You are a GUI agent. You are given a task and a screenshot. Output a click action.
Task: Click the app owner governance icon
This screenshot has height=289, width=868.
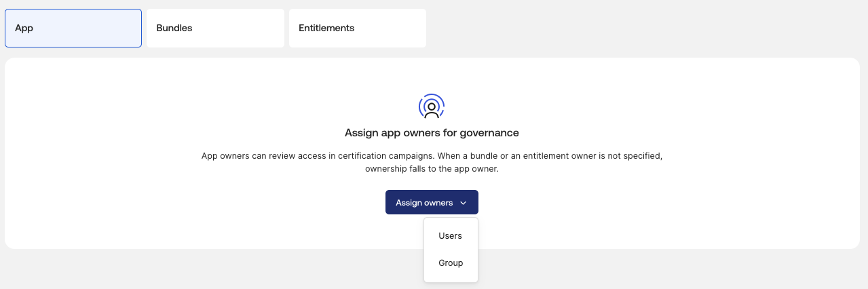(x=432, y=107)
